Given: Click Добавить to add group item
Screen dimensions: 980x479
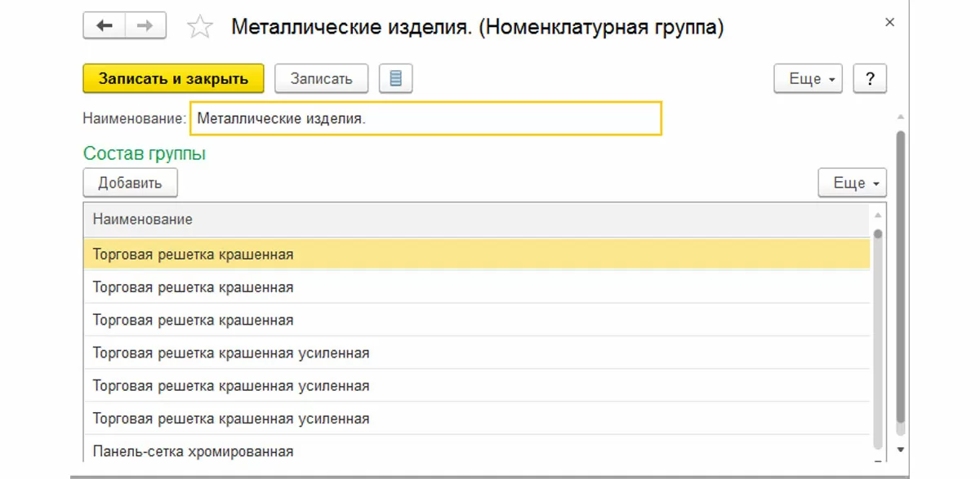Looking at the screenshot, I should tap(130, 183).
